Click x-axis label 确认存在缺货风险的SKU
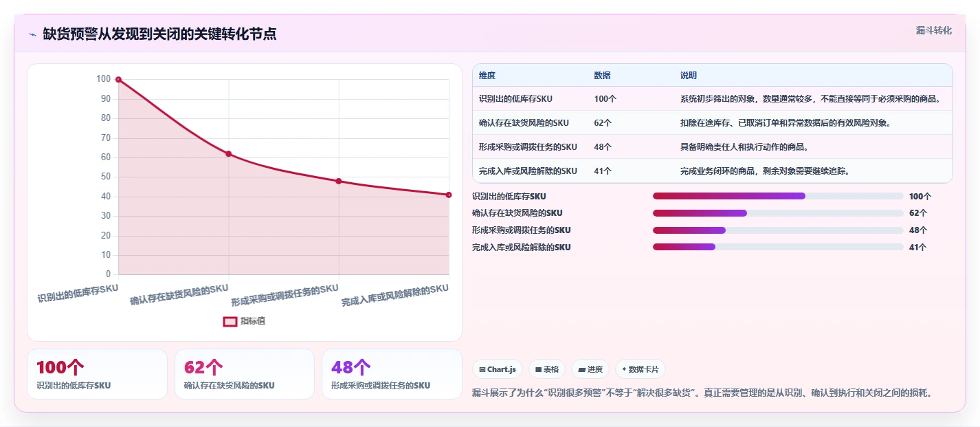 pos(179,295)
